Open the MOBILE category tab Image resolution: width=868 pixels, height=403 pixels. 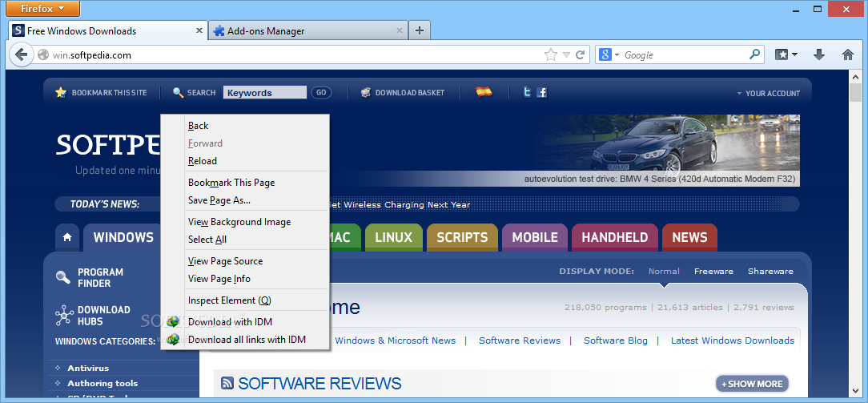tap(535, 237)
